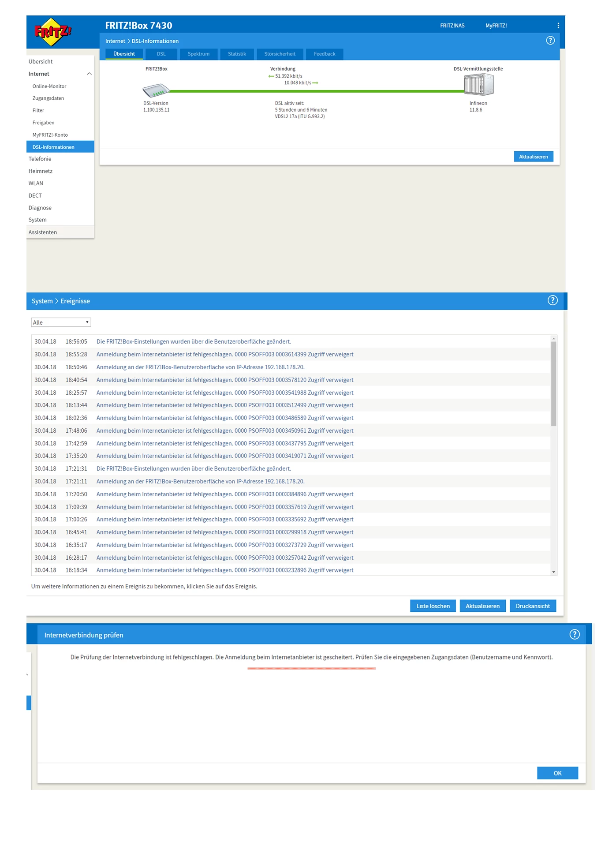Screen dimensions: 616x846
Task: Open the 16:18:34 failed login event
Action: [291, 570]
